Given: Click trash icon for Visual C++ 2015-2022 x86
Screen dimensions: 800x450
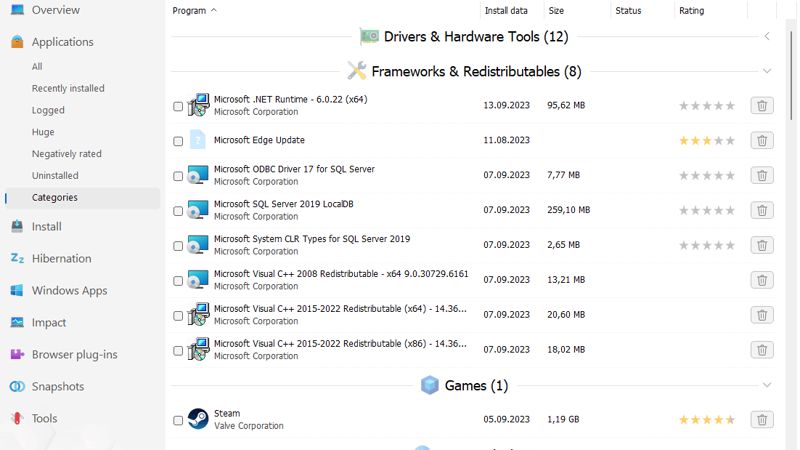Looking at the screenshot, I should coord(762,350).
